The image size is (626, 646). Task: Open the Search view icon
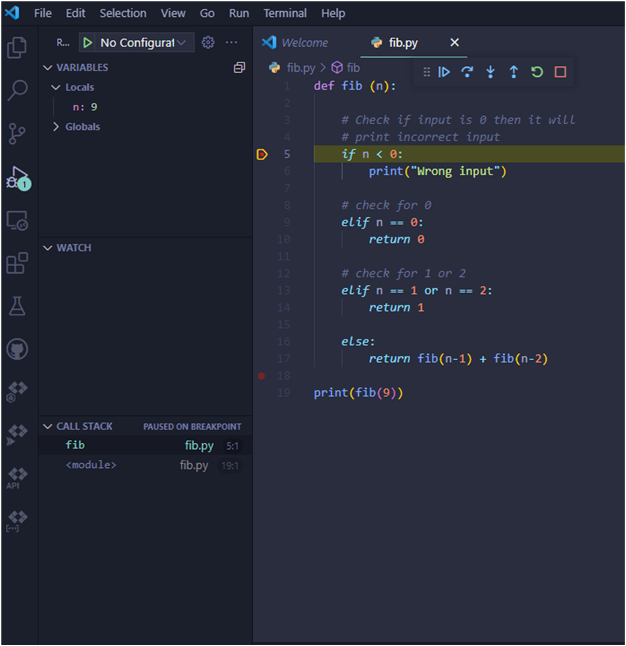pos(17,91)
